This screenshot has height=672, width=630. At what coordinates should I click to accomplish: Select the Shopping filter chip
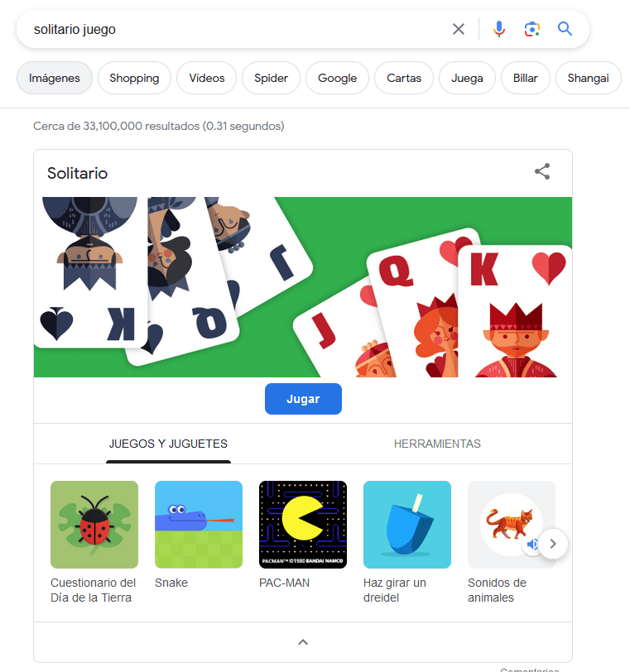pyautogui.click(x=134, y=78)
